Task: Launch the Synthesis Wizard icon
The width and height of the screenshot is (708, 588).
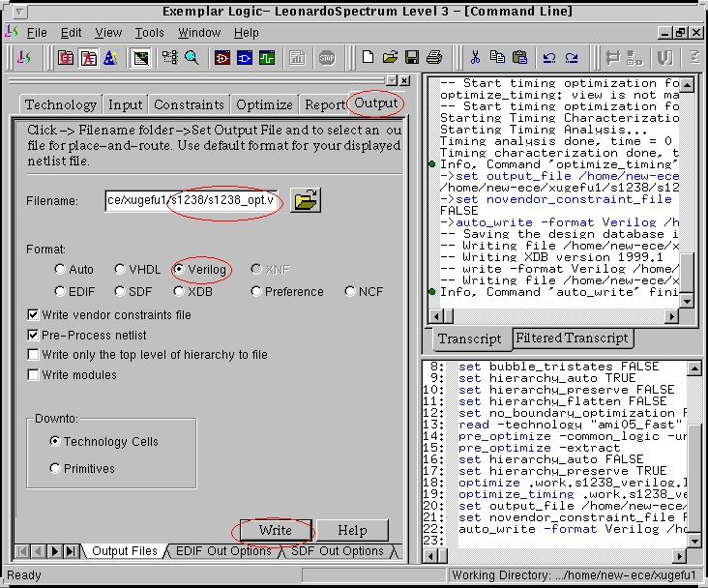Action: point(110,58)
